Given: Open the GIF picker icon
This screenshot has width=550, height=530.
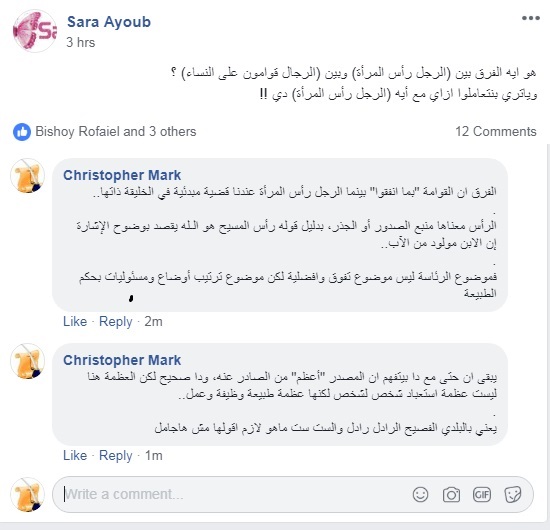Looking at the screenshot, I should (482, 495).
